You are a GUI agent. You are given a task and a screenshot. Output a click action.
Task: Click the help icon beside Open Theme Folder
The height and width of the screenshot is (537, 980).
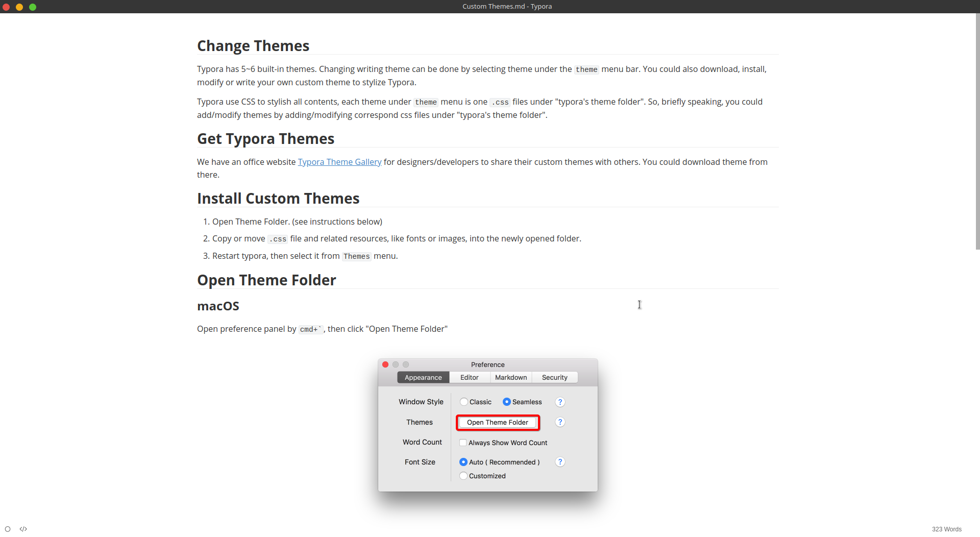(x=560, y=422)
